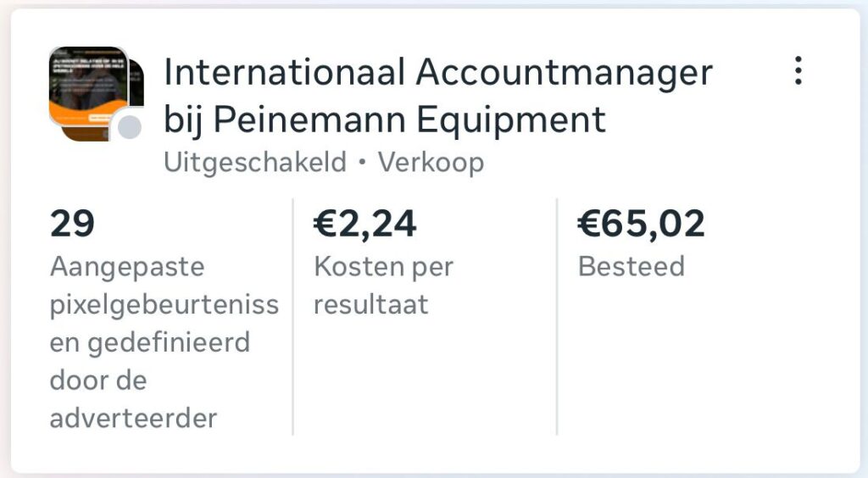
Task: Click the "Verkoop" objective label
Action: (x=431, y=162)
